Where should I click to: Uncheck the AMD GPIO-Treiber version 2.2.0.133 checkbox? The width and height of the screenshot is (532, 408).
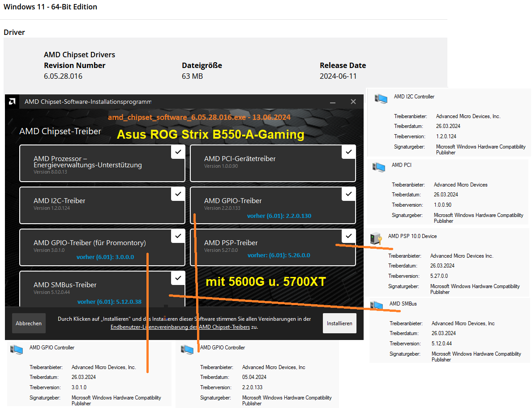(349, 194)
